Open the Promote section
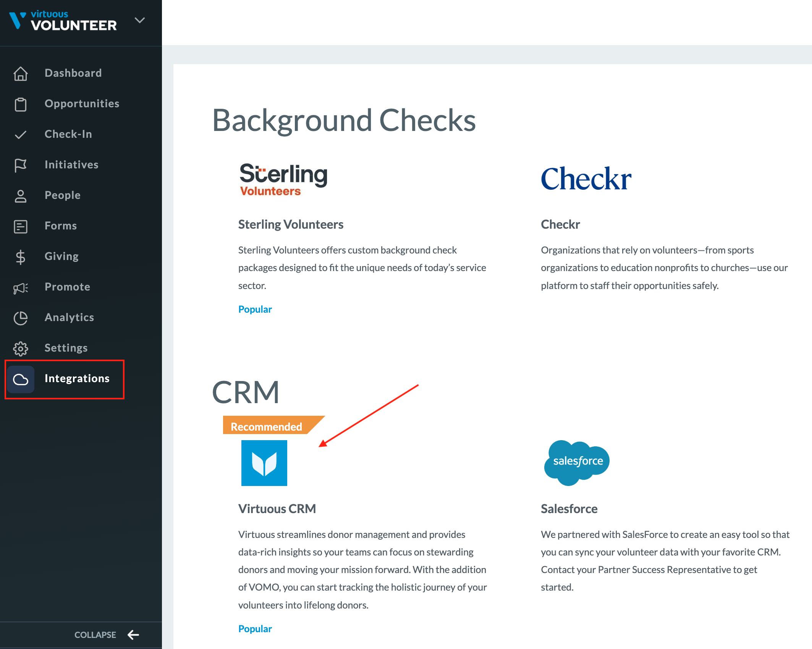 (x=67, y=287)
